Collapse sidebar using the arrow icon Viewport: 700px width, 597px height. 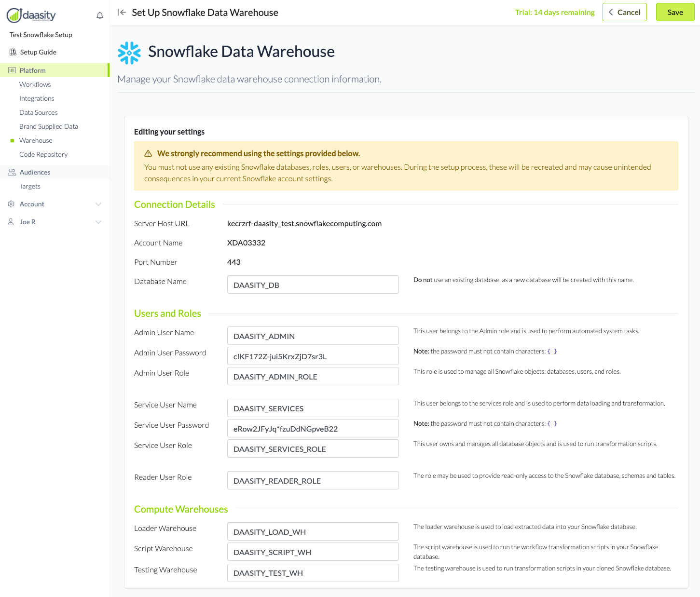[122, 13]
